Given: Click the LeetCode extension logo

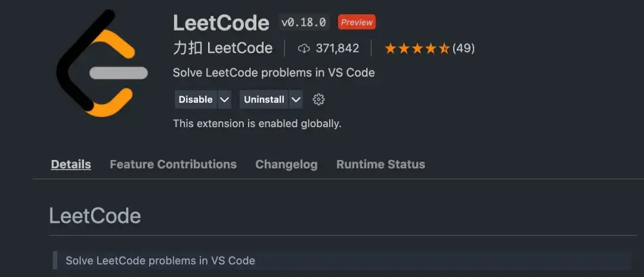Looking at the screenshot, I should pos(101,63).
